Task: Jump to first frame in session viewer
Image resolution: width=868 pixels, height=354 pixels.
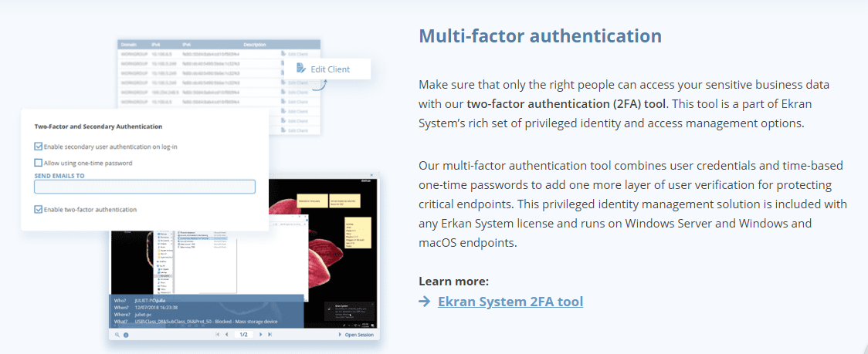Action: tap(218, 335)
